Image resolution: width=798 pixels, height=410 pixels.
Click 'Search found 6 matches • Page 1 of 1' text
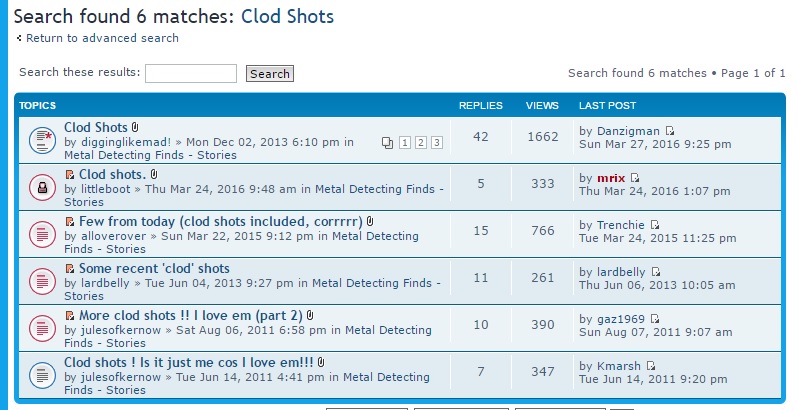(677, 73)
